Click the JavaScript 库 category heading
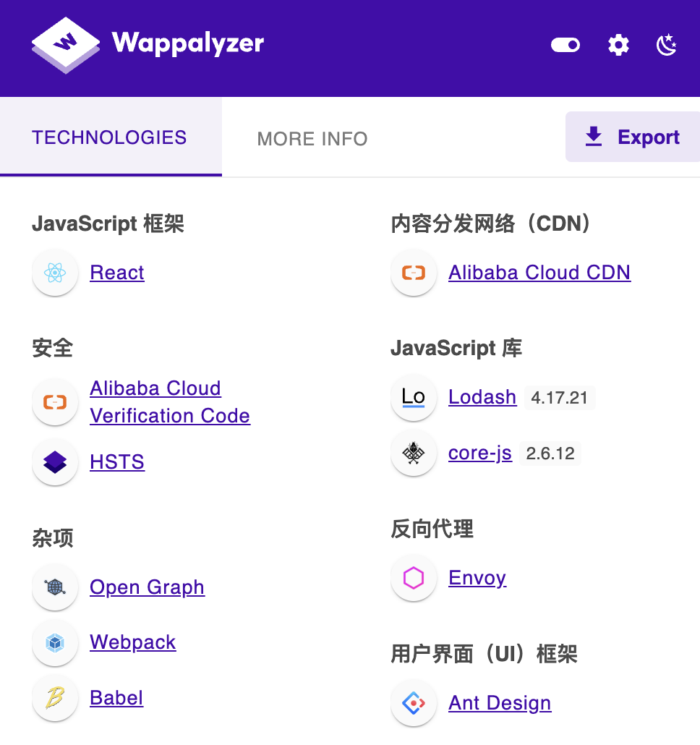This screenshot has height=745, width=700. pyautogui.click(x=456, y=348)
